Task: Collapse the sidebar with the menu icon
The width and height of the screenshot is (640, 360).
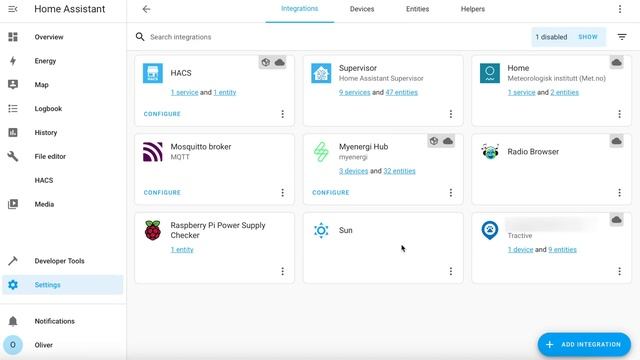Action: pos(13,9)
